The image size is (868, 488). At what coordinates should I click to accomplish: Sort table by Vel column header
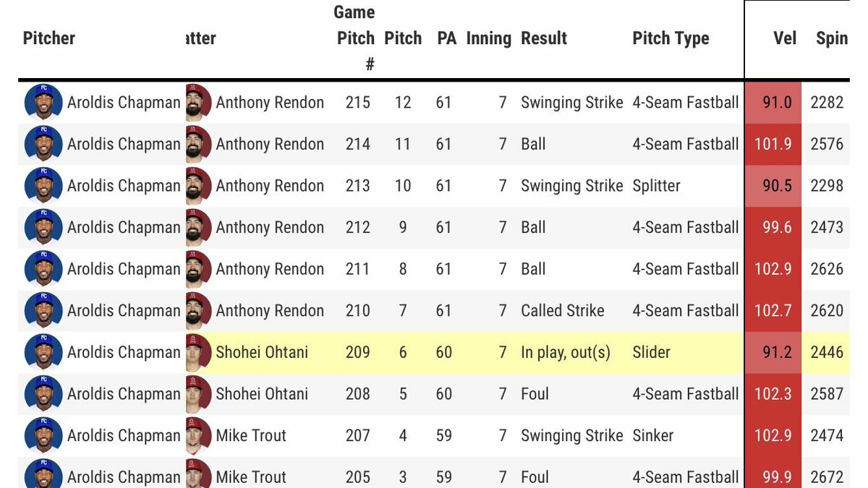[785, 38]
